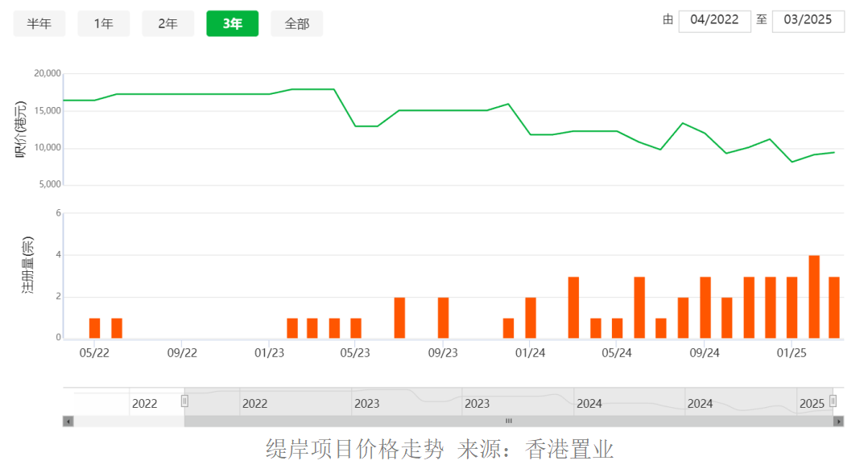Click the first 2022 label in navigator

(144, 404)
